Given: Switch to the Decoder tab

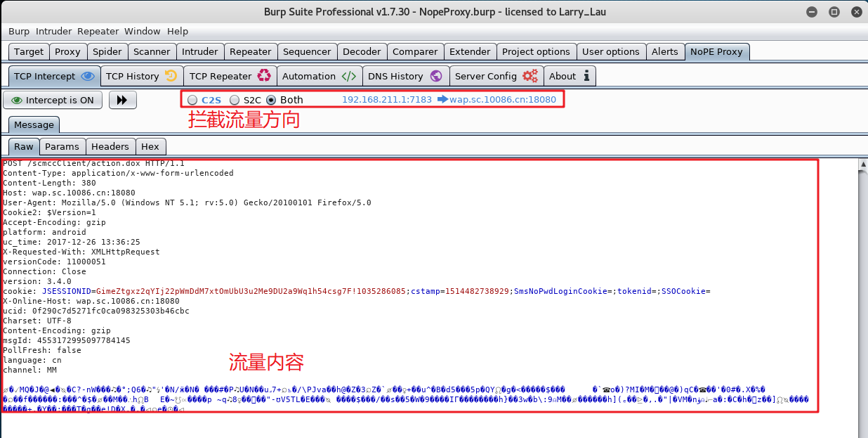Looking at the screenshot, I should [362, 51].
